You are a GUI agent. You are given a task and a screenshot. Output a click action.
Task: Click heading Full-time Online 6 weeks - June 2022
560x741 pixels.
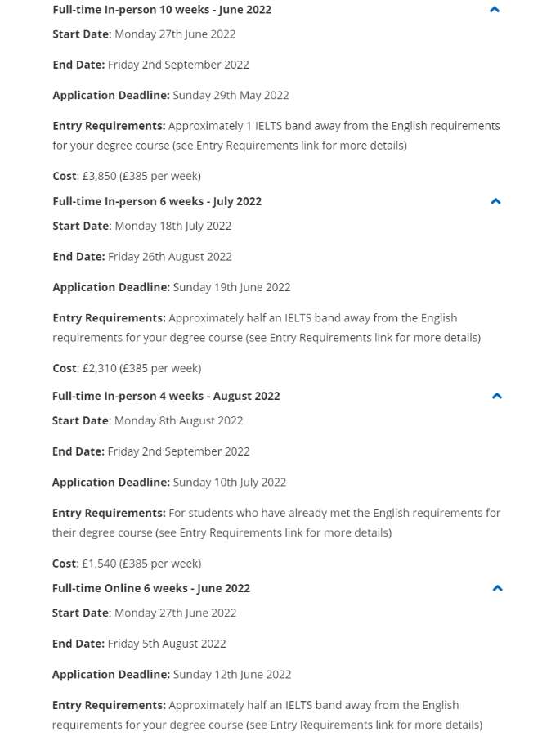[151, 588]
